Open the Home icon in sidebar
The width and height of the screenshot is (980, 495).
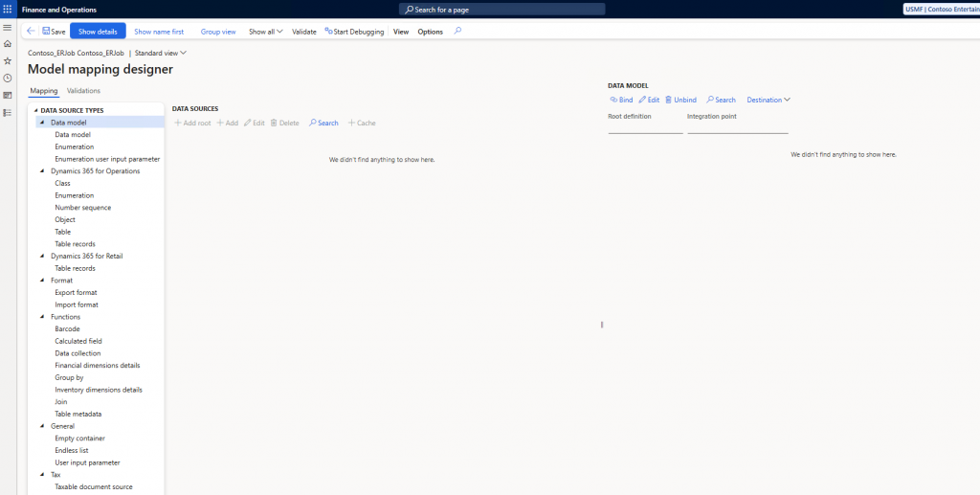(8, 44)
